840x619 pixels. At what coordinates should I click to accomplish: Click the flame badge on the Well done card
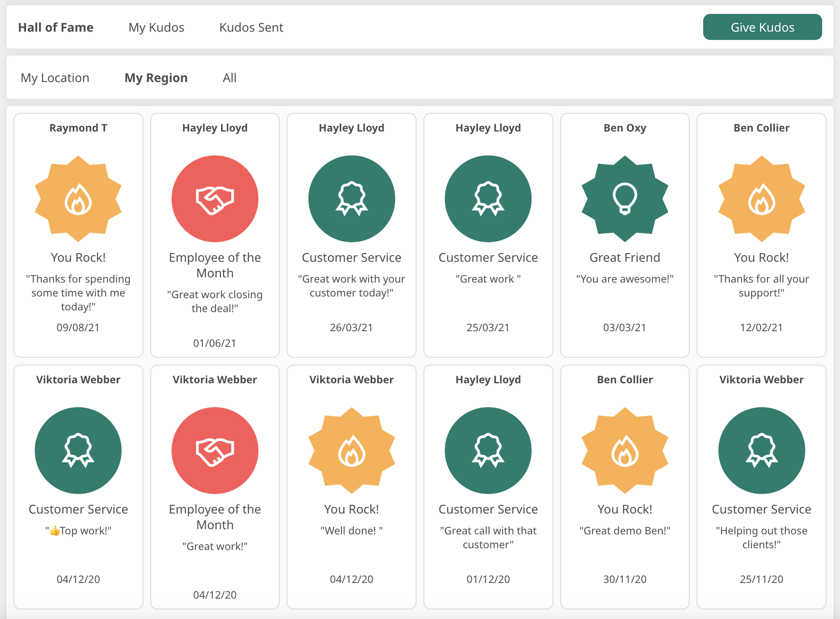click(351, 451)
